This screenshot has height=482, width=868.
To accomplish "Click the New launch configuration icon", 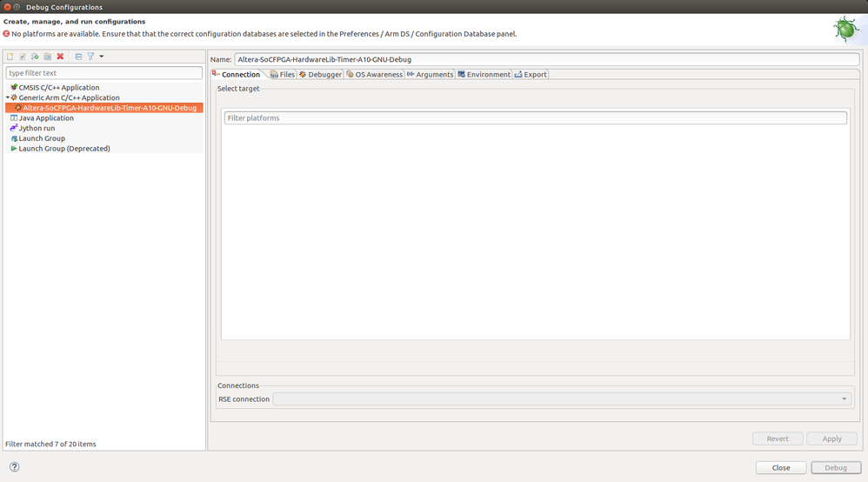I will tap(10, 57).
